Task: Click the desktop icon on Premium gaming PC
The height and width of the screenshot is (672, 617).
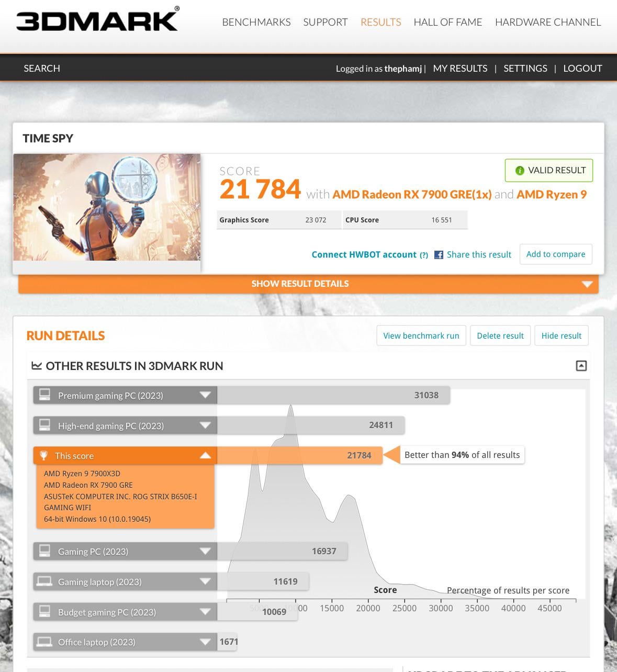Action: [44, 395]
